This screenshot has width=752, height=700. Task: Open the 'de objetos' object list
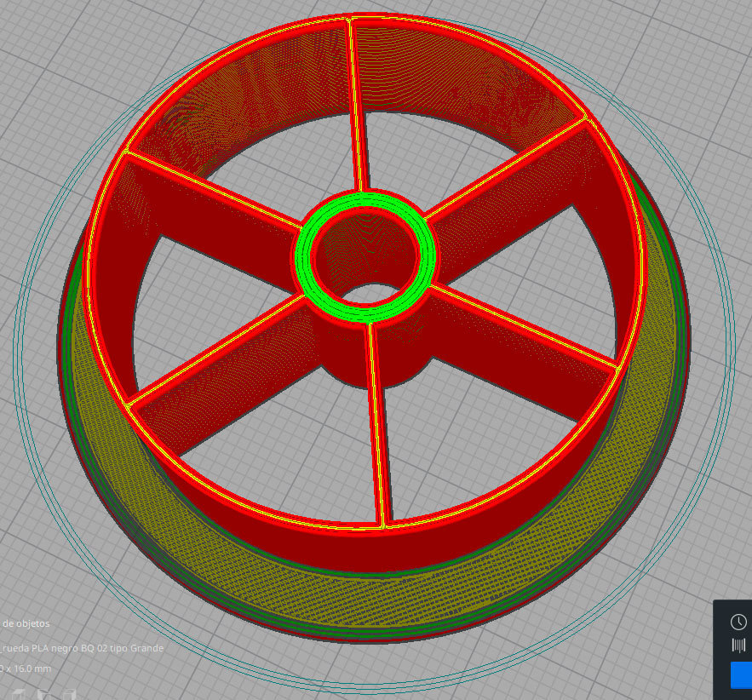point(25,623)
